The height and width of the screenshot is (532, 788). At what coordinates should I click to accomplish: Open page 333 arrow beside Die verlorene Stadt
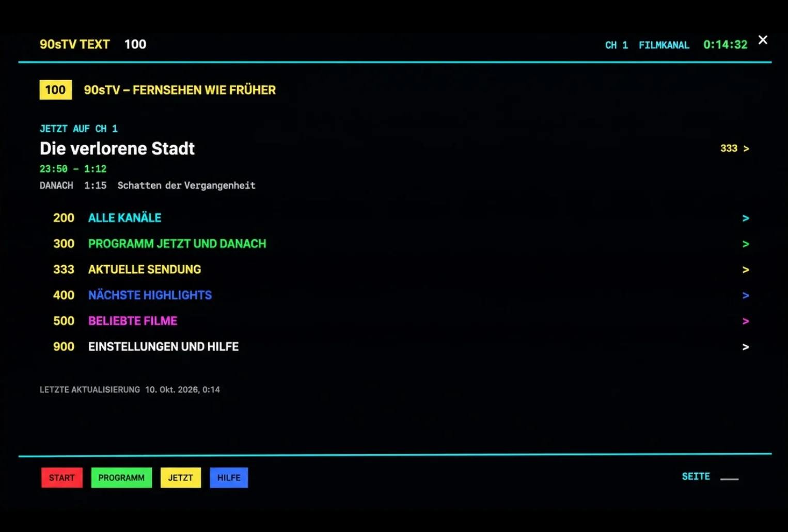coord(735,148)
